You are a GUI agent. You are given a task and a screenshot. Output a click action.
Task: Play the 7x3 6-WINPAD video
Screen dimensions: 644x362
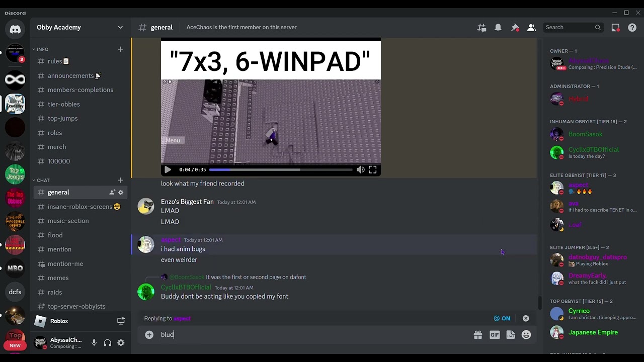click(168, 170)
